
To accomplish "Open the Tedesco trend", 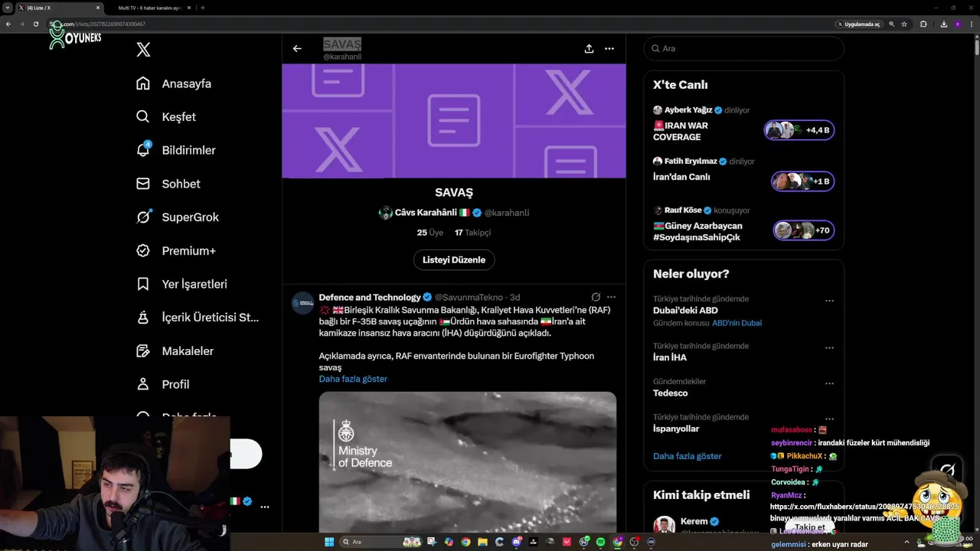I will point(671,393).
